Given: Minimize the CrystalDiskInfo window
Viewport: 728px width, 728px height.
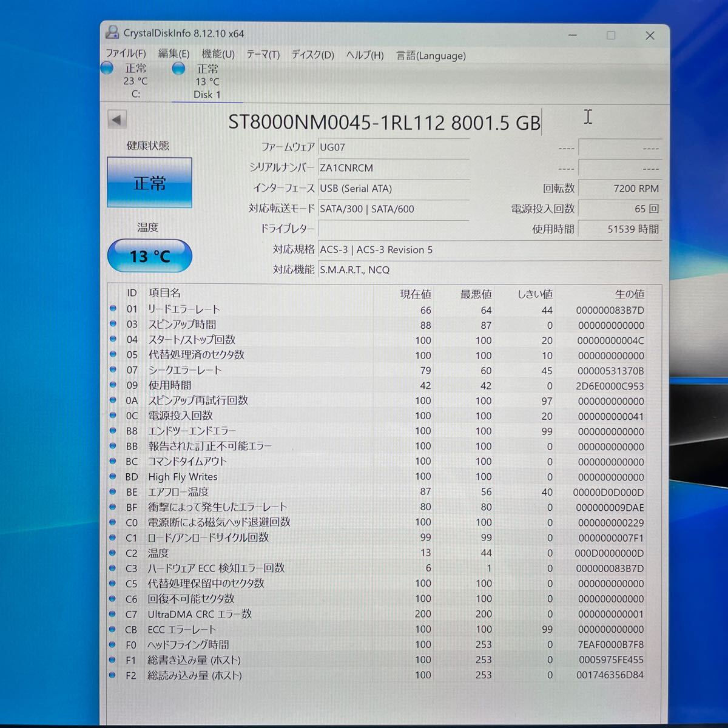Looking at the screenshot, I should (x=572, y=35).
